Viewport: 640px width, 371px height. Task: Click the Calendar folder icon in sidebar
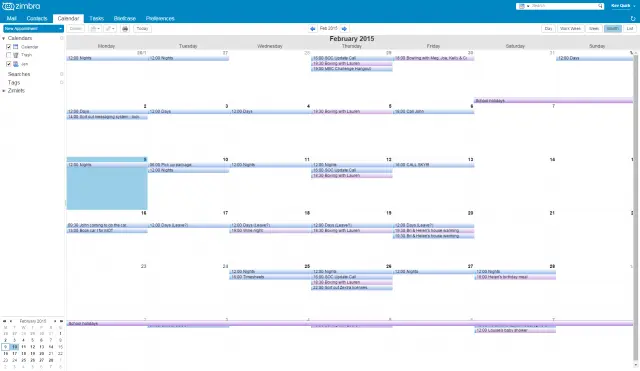16,47
